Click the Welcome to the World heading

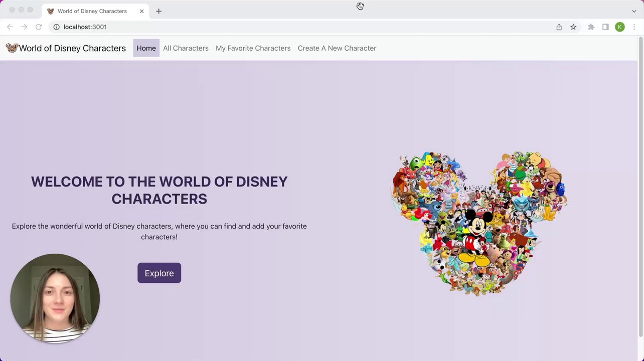coord(159,190)
